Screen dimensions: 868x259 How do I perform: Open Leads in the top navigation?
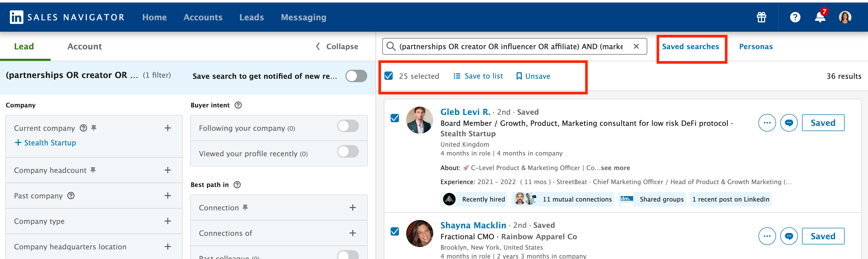(x=252, y=17)
